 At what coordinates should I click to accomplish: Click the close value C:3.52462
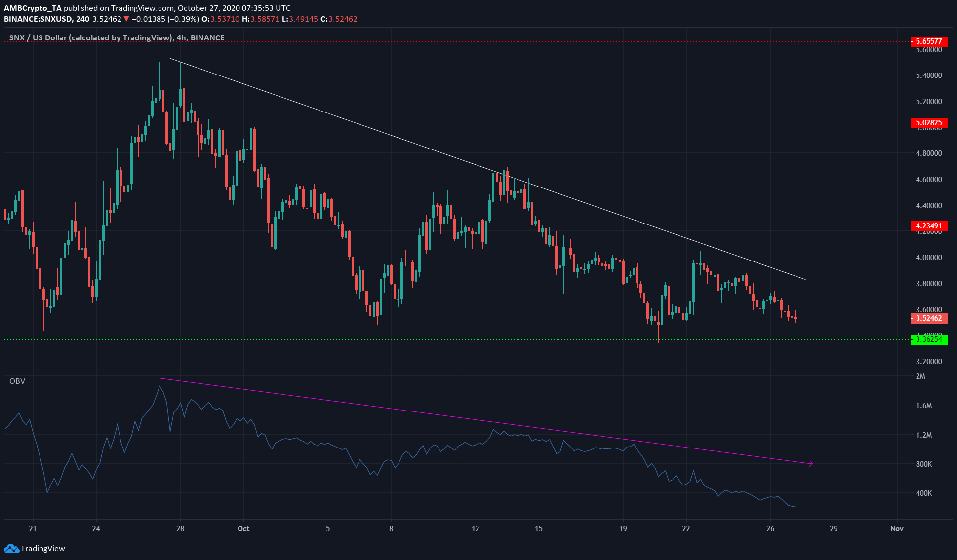[x=339, y=19]
